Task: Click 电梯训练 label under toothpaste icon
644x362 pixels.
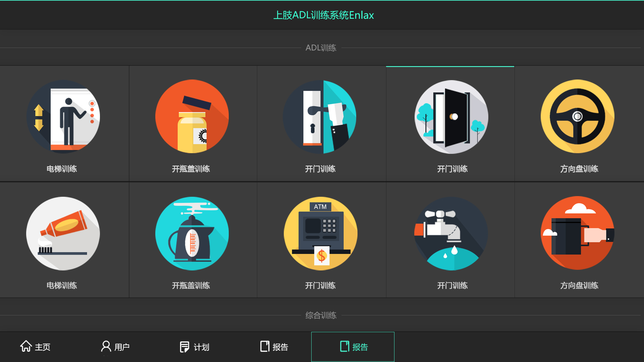Action: pos(62,286)
